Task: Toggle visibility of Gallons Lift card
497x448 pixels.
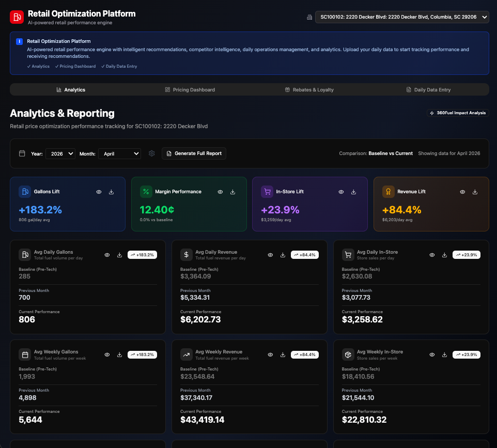Action: [99, 192]
